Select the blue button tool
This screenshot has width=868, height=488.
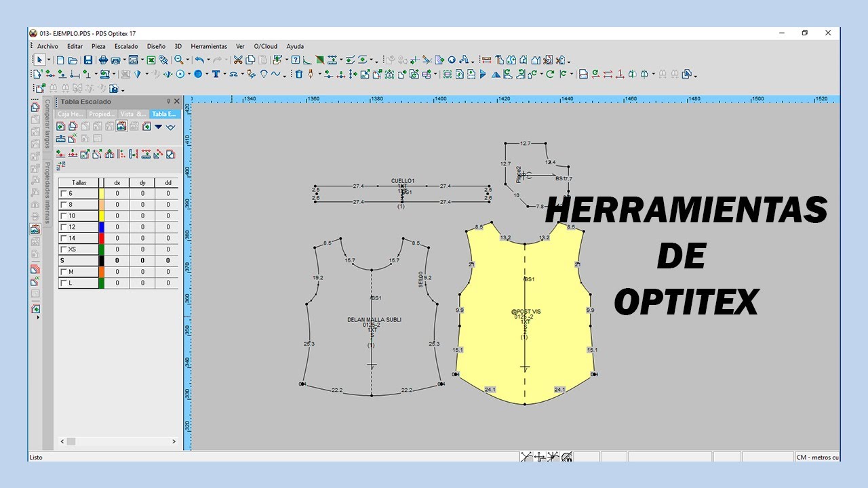(x=198, y=74)
